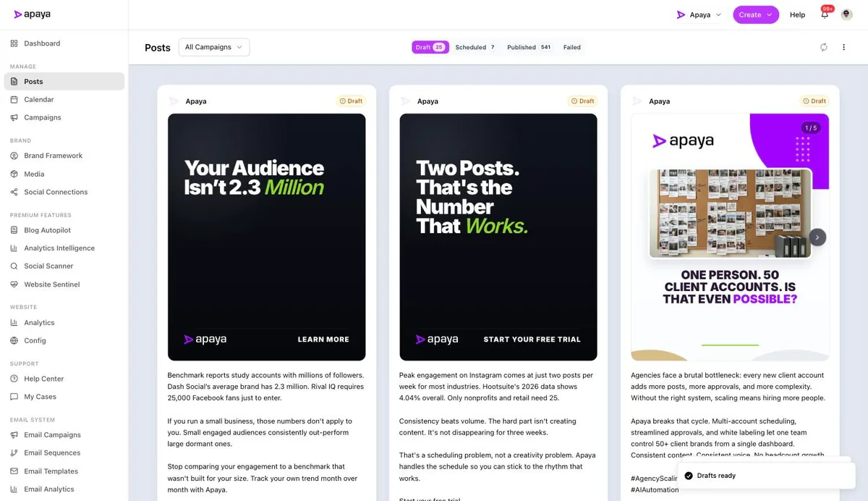This screenshot has height=501, width=868.
Task: Click the Calendar icon in sidebar
Action: pyautogui.click(x=14, y=99)
